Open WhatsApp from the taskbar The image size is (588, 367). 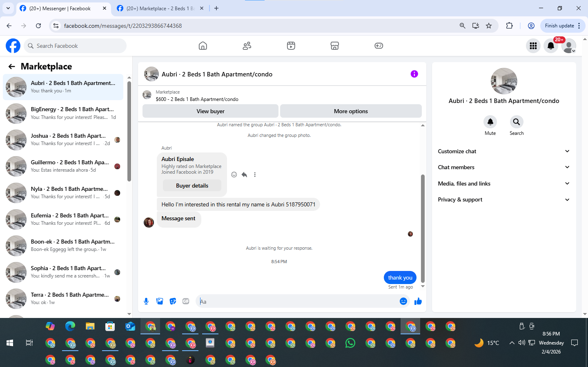350,343
